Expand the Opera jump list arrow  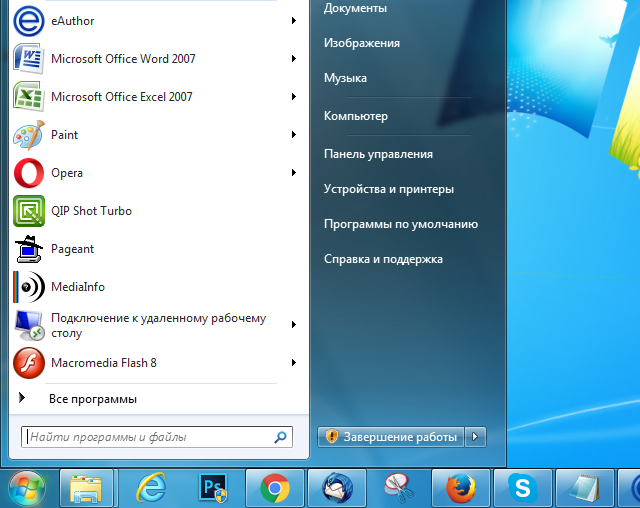pos(293,173)
